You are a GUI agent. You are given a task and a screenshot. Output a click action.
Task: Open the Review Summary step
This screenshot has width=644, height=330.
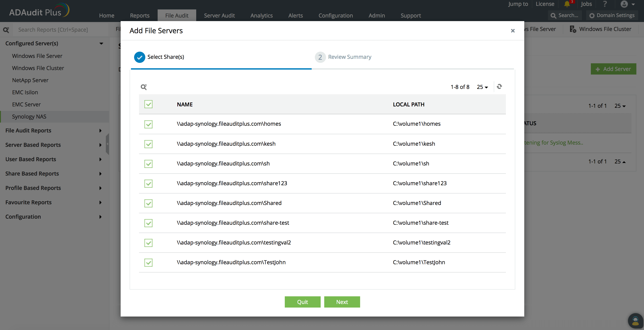click(x=349, y=57)
